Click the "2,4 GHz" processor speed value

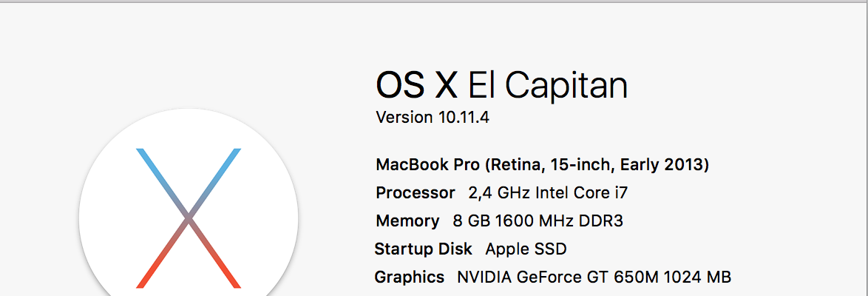499,193
